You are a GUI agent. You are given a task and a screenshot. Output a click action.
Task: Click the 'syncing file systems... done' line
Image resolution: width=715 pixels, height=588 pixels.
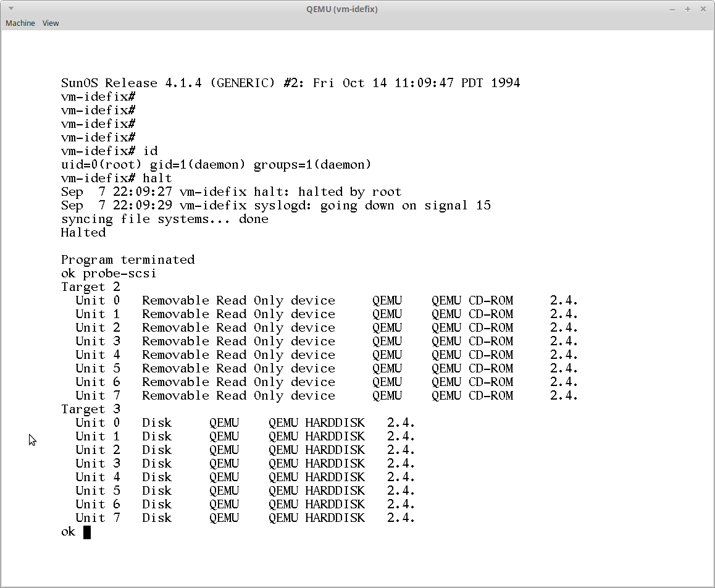(x=165, y=219)
